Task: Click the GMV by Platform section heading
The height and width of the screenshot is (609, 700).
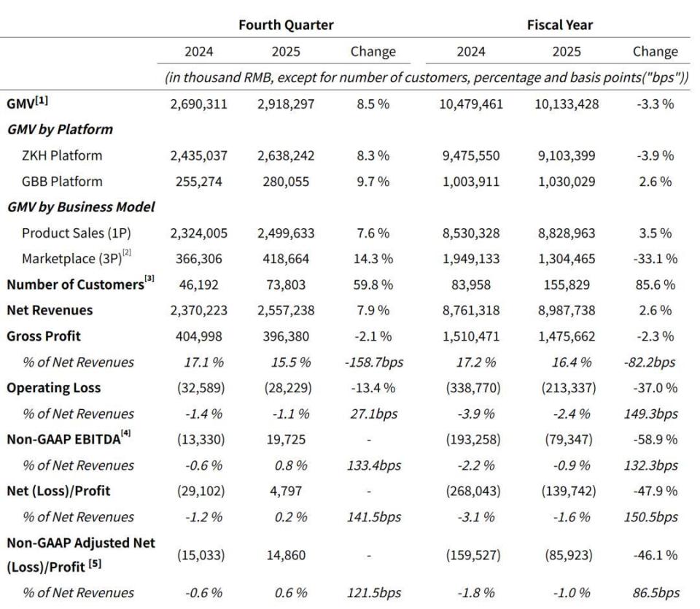Action: [60, 129]
